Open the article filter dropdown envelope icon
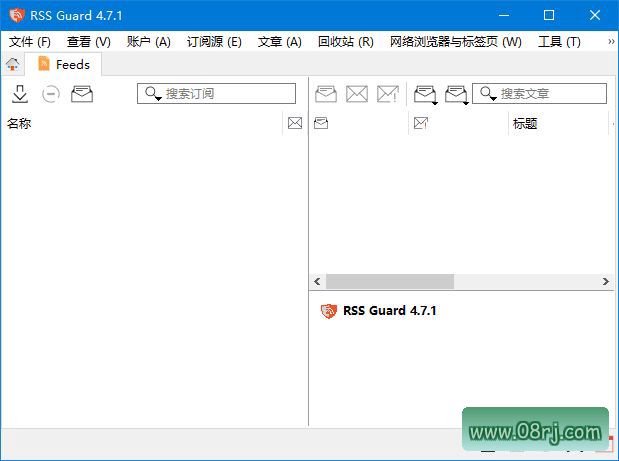Screen dimensions: 619x461 tap(457, 95)
